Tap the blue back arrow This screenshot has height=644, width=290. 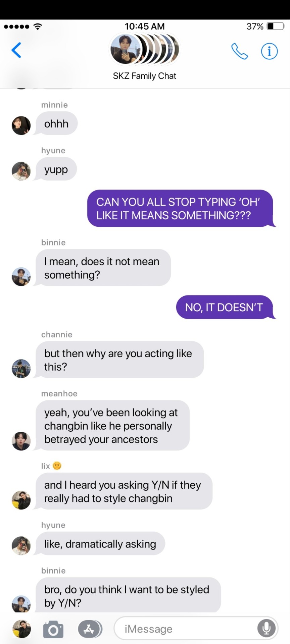pyautogui.click(x=16, y=50)
